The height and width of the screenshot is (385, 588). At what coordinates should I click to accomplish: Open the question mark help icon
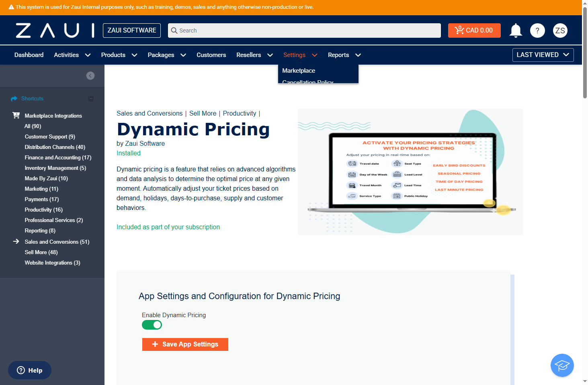537,31
